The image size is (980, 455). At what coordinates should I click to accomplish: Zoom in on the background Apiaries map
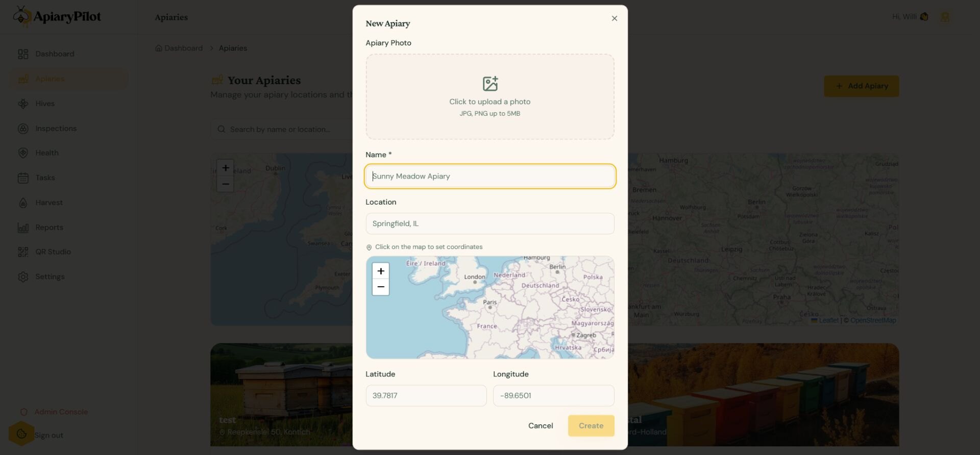tap(226, 168)
